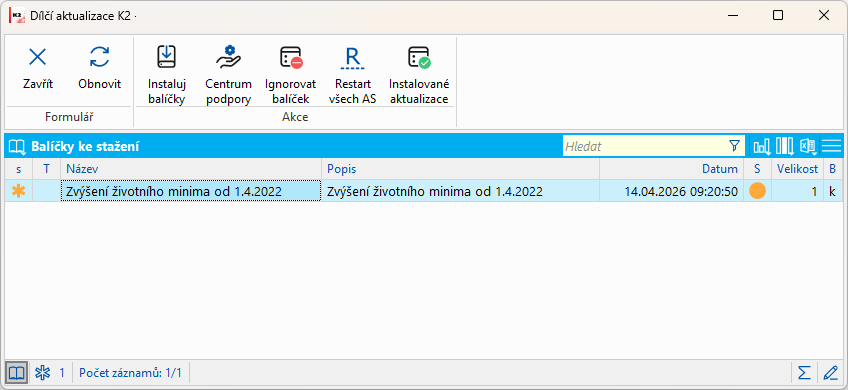Open the hamburger menu in grid header
Image resolution: width=848 pixels, height=390 pixels.
pos(831,146)
